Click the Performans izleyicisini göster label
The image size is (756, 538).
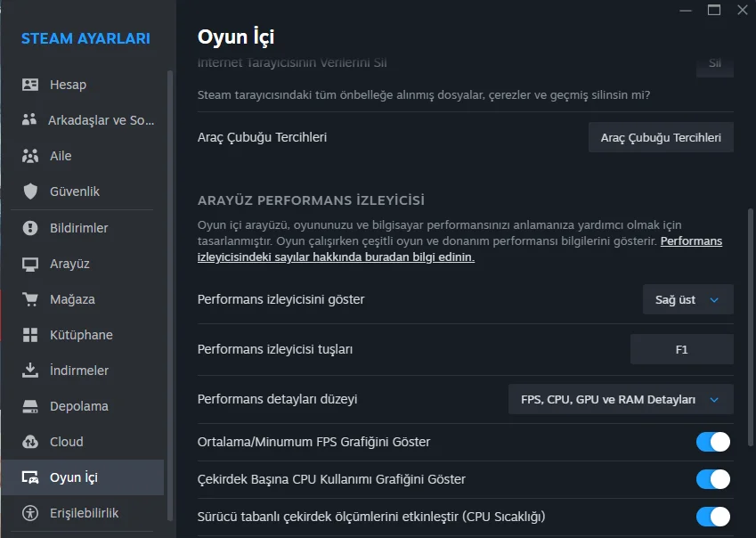(280, 299)
